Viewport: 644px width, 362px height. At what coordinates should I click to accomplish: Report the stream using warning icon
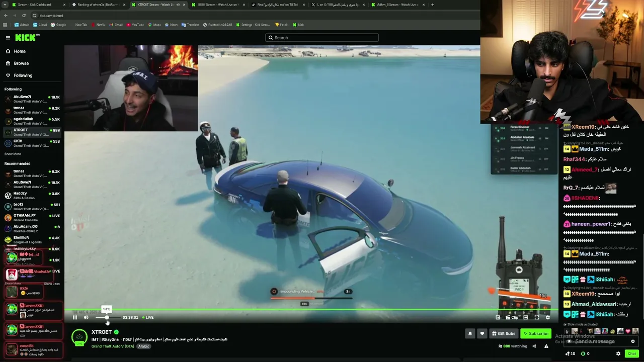click(x=546, y=346)
